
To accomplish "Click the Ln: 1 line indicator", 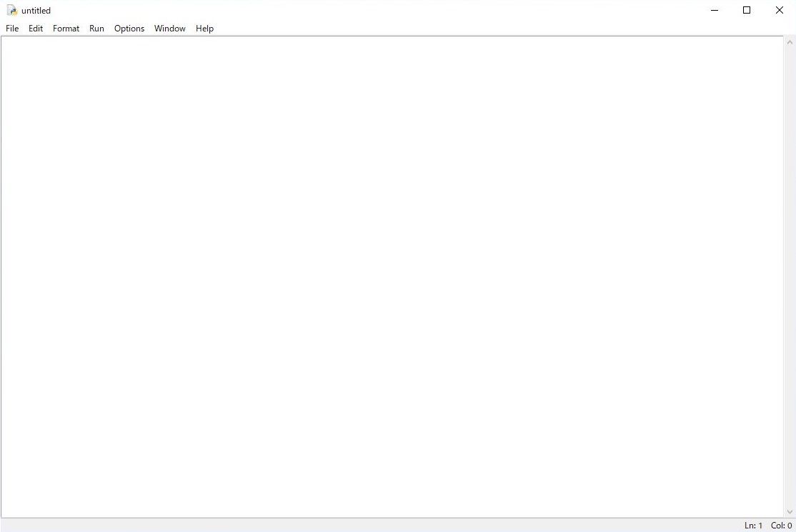I will (753, 526).
